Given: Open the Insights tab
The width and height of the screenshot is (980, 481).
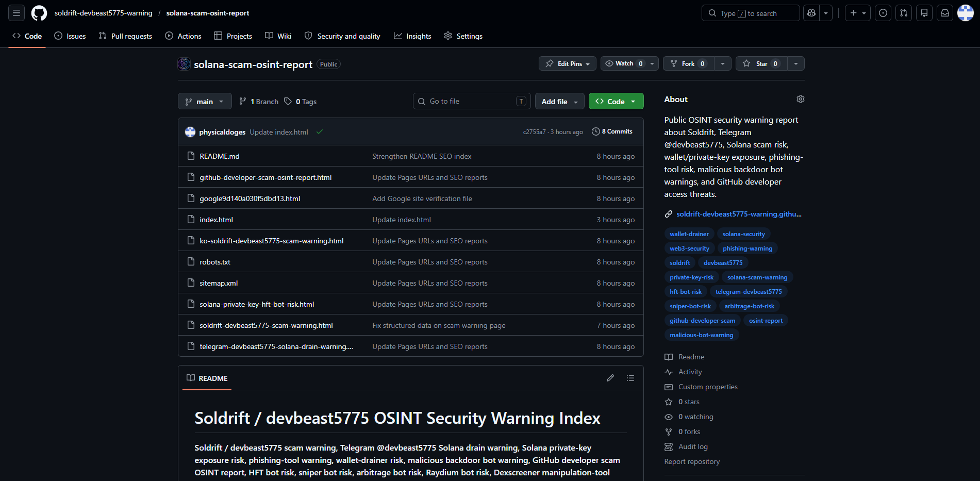Looking at the screenshot, I should pyautogui.click(x=412, y=36).
